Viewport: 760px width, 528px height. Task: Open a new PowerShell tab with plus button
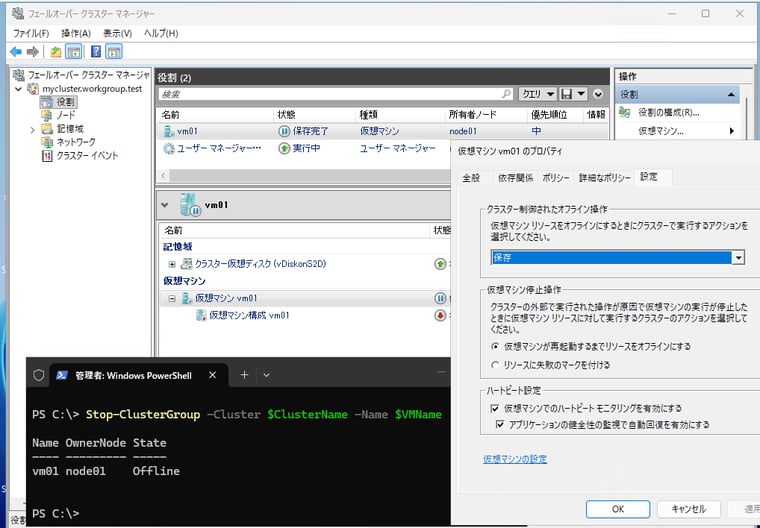tap(244, 375)
